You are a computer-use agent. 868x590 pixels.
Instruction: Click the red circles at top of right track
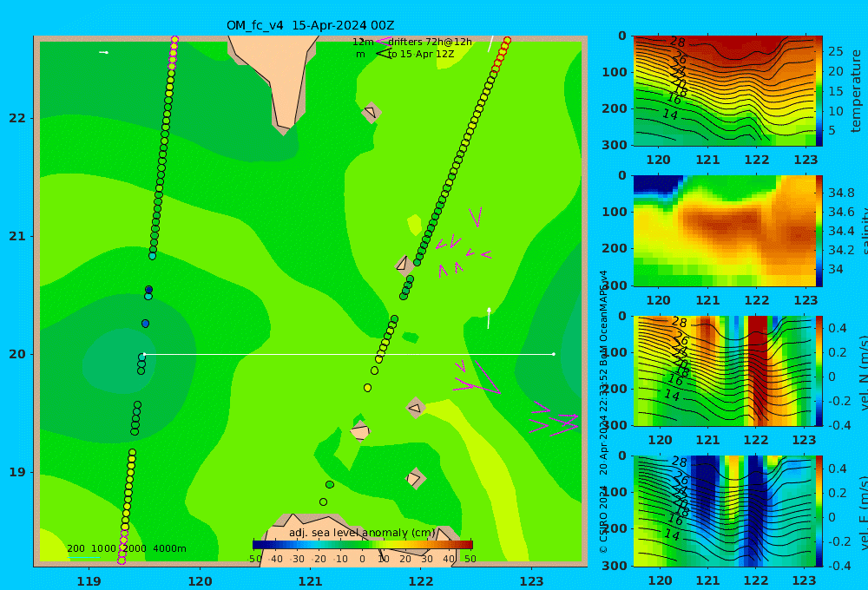[x=502, y=54]
